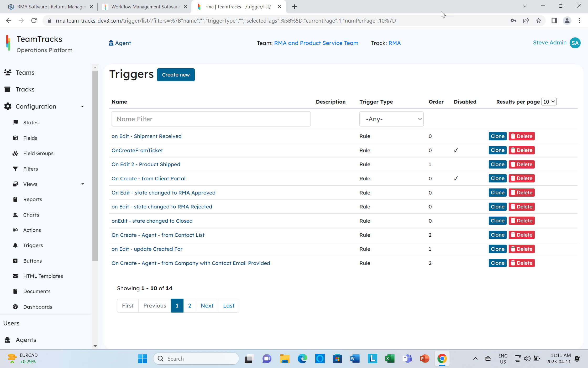Click into the Name Filter field
This screenshot has height=368, width=588.
211,119
